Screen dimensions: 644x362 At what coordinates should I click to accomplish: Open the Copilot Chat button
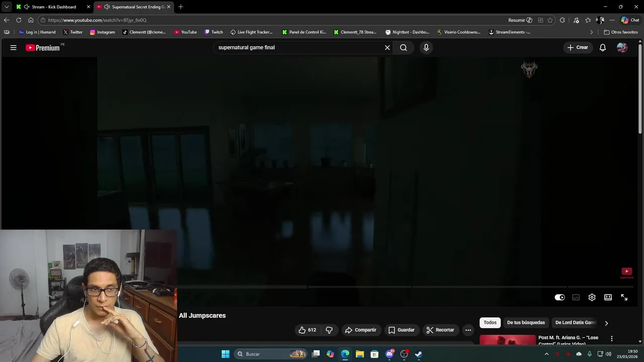pos(631,20)
